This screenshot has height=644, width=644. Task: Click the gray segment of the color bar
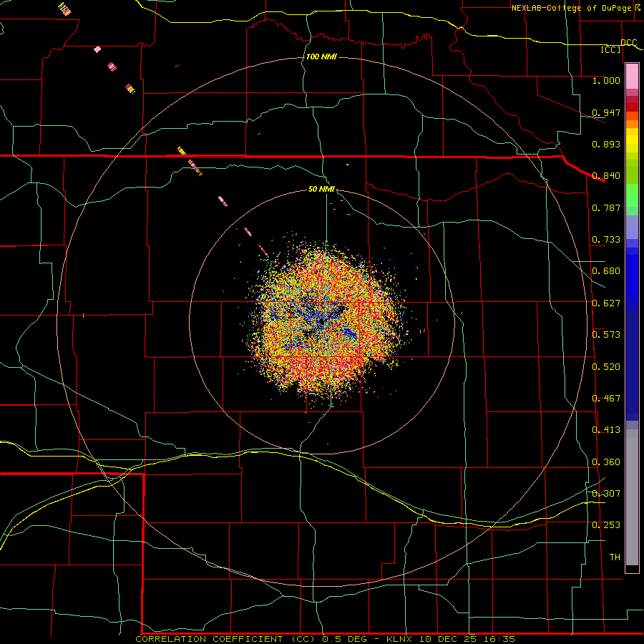click(x=632, y=497)
